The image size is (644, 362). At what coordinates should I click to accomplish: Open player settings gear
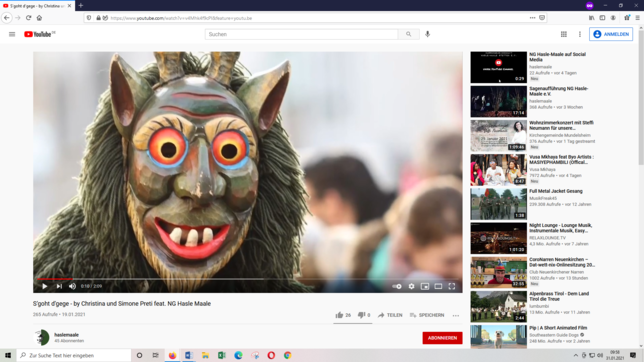[x=411, y=286]
